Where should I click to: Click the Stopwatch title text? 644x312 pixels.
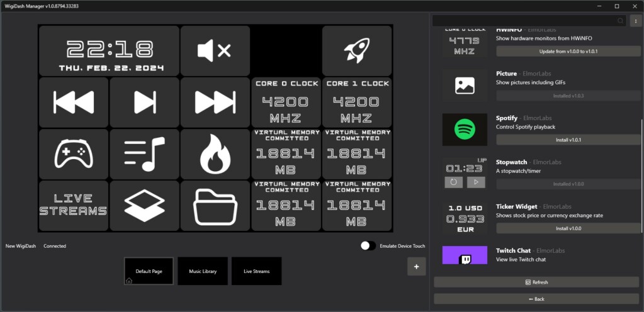pyautogui.click(x=511, y=162)
